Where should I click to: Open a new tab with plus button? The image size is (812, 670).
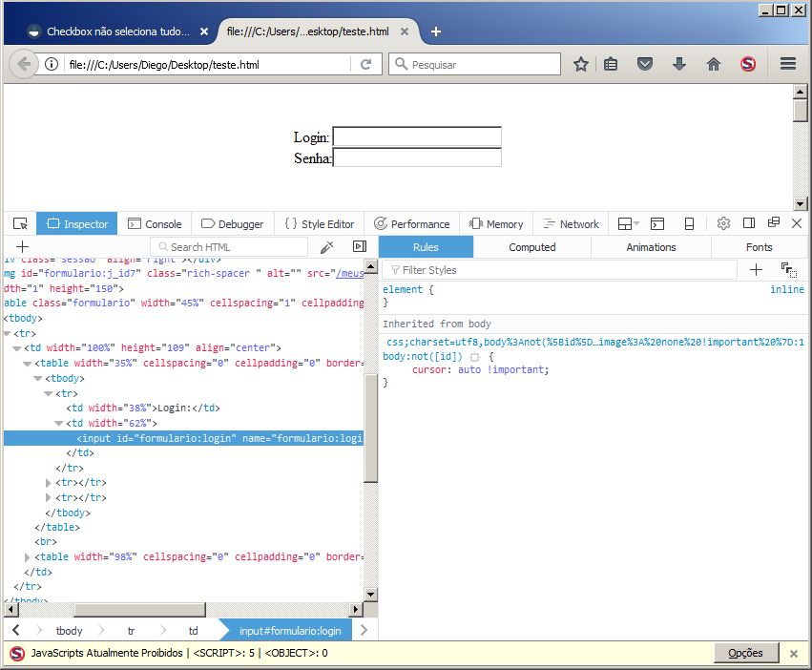point(435,31)
